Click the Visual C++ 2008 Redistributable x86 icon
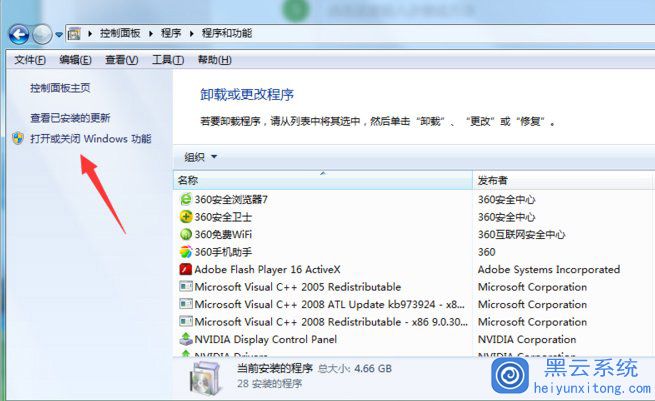Viewport: 655px width, 401px height. tap(185, 322)
